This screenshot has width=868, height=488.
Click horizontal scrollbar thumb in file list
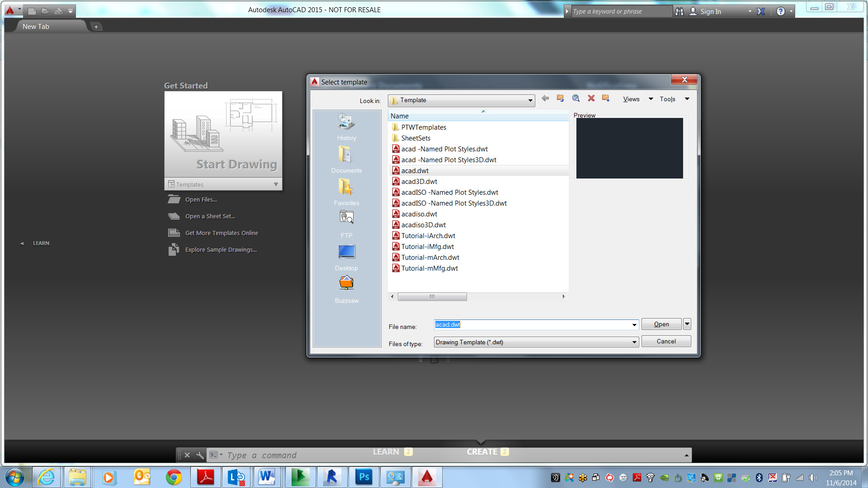click(x=432, y=296)
